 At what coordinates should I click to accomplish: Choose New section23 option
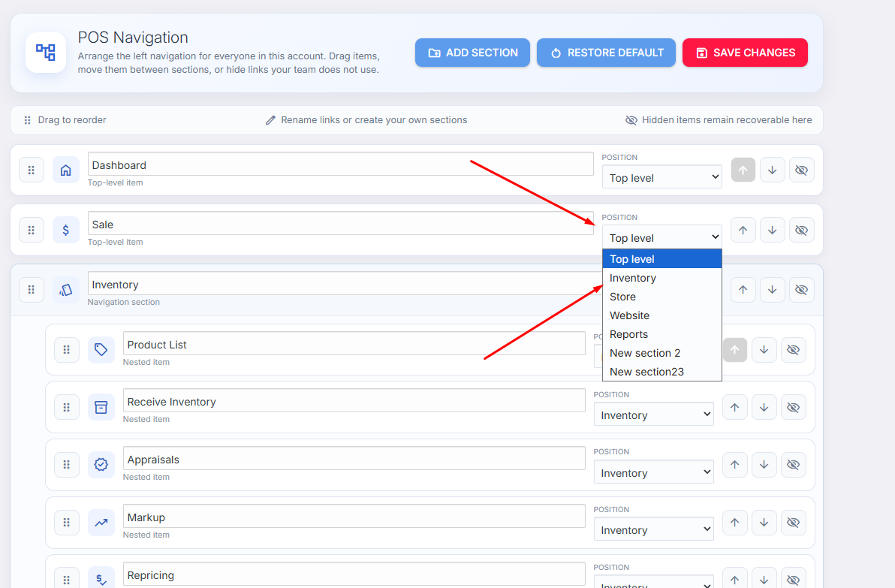coord(662,372)
